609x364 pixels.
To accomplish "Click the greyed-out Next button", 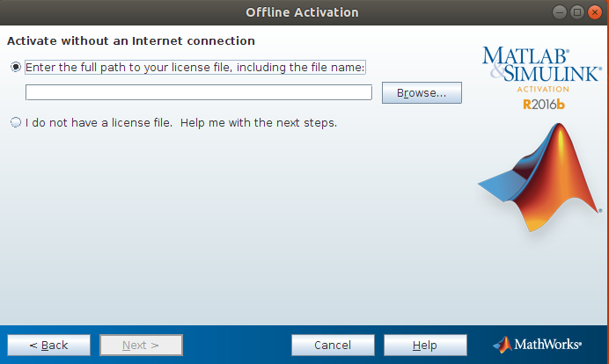I will tap(141, 345).
